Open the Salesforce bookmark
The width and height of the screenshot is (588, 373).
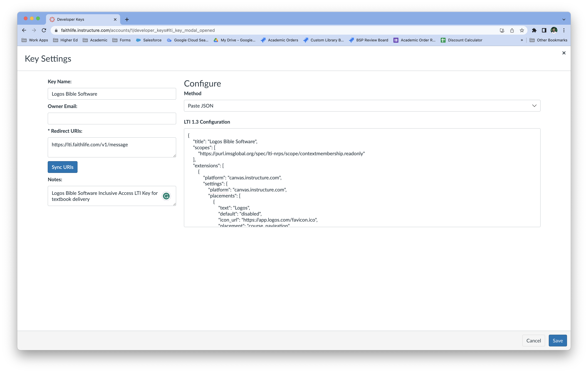[x=149, y=40]
